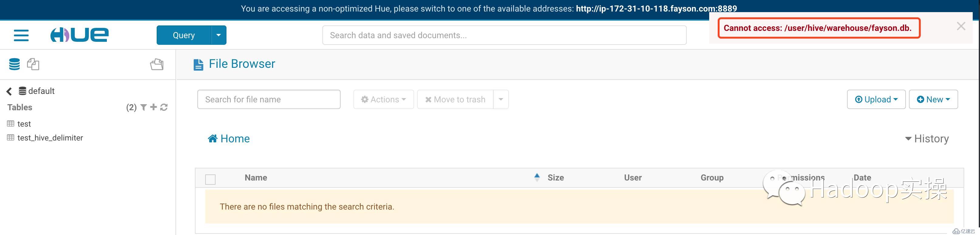Refresh the Tables list
Viewport: 980px width, 235px height.
click(x=164, y=108)
